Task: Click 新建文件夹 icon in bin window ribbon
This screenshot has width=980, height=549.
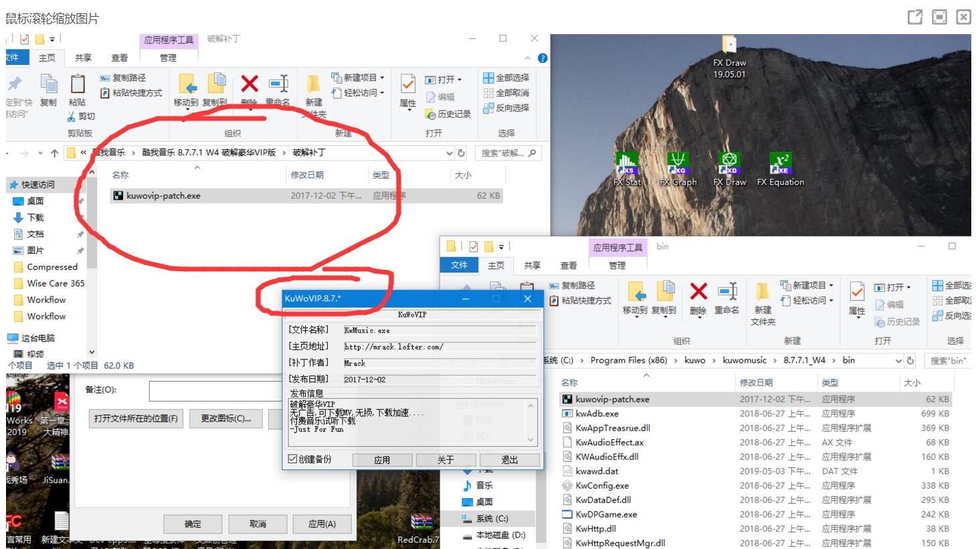Action: point(763,291)
